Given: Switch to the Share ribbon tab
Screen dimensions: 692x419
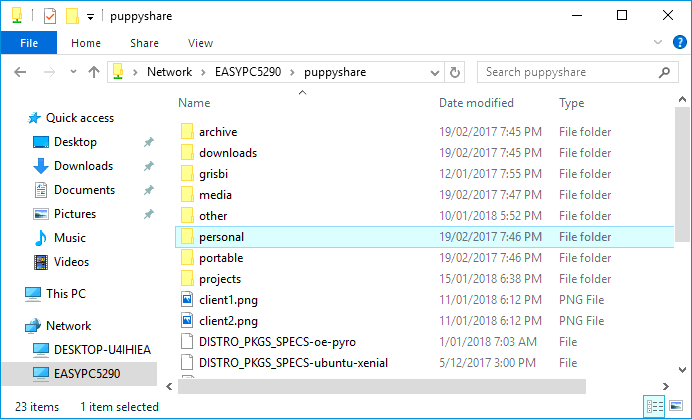Looking at the screenshot, I should (144, 43).
